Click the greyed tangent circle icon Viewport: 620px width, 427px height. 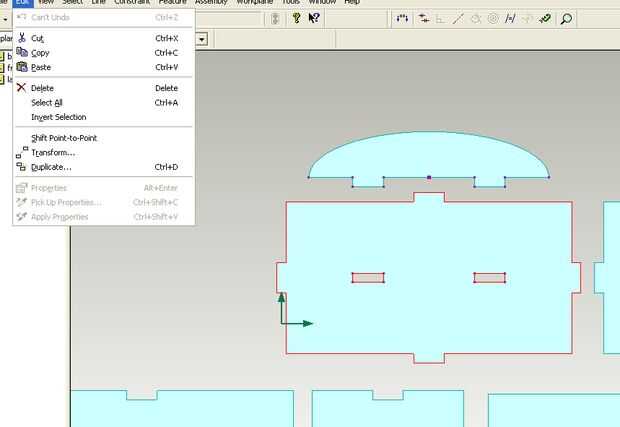pos(476,19)
